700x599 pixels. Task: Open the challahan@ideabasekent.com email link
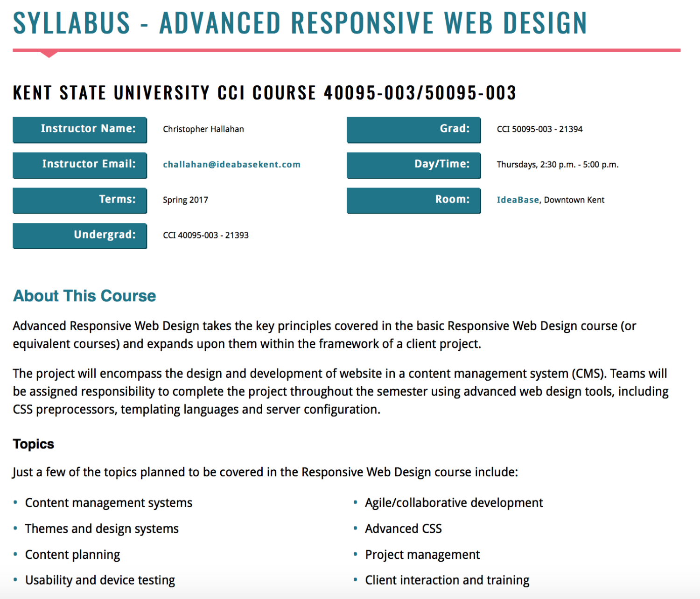pyautogui.click(x=231, y=164)
